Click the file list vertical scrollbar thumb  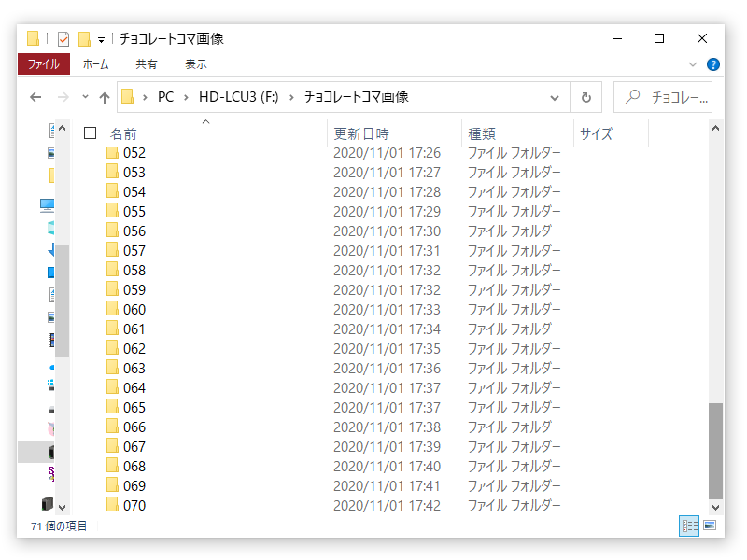click(715, 451)
